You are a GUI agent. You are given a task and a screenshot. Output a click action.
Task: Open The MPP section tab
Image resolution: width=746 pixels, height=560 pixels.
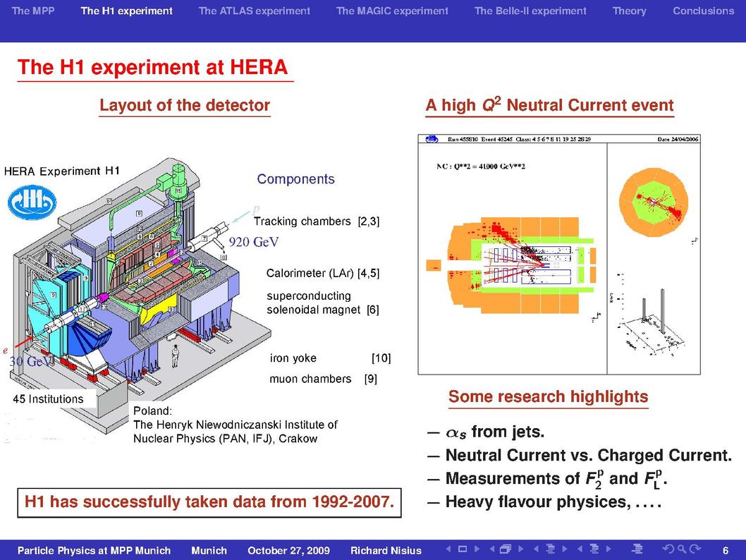click(x=33, y=11)
